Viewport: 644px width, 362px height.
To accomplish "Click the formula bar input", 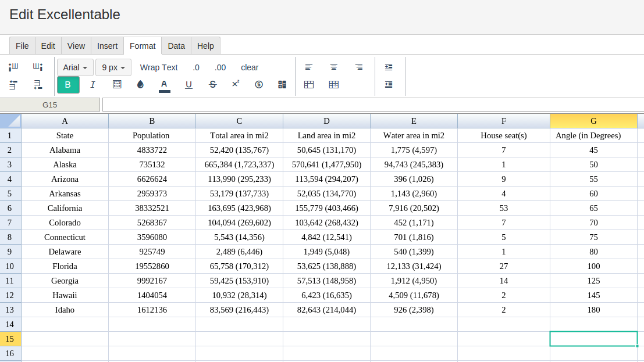I will click(x=373, y=105).
